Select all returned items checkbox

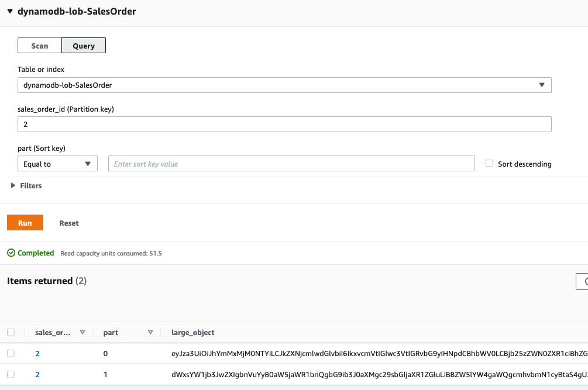coord(11,332)
